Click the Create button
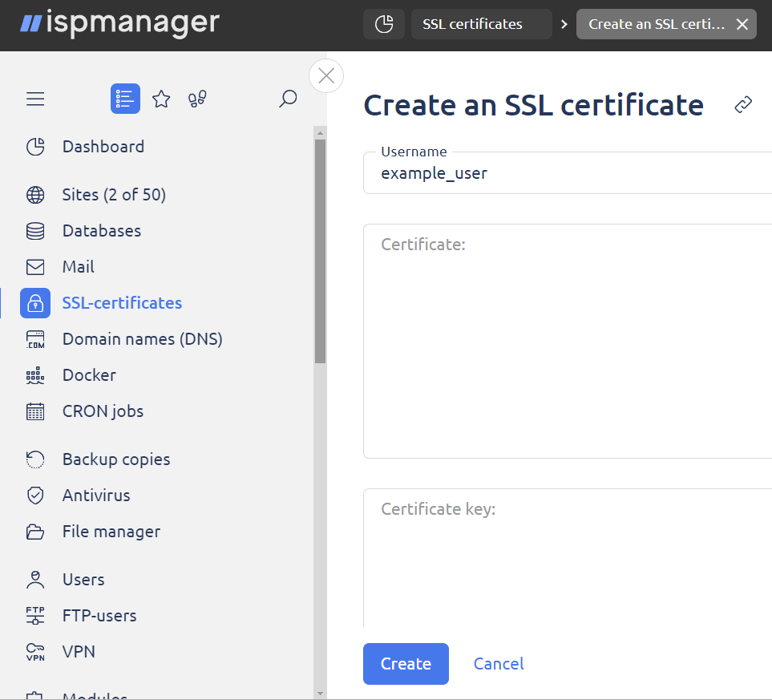This screenshot has height=700, width=772. 406,664
